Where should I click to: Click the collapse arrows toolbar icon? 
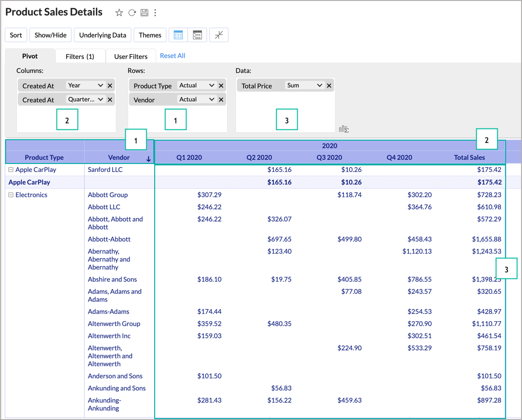pos(219,35)
